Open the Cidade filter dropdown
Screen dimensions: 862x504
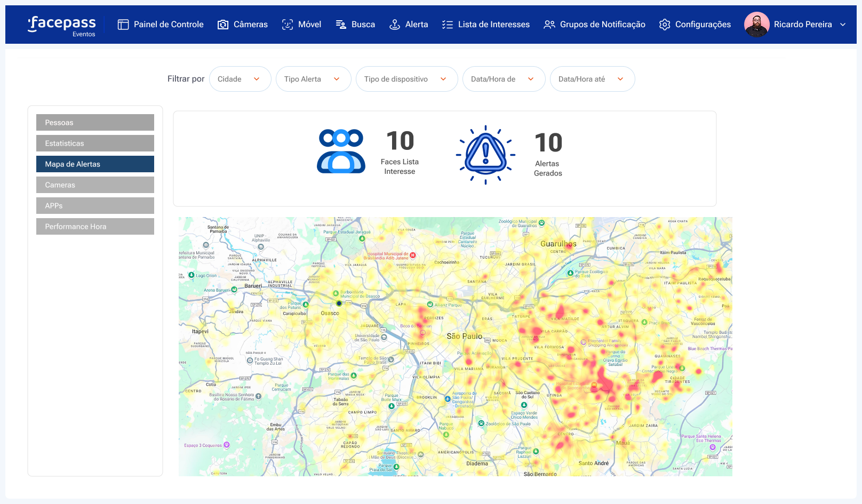coord(240,79)
